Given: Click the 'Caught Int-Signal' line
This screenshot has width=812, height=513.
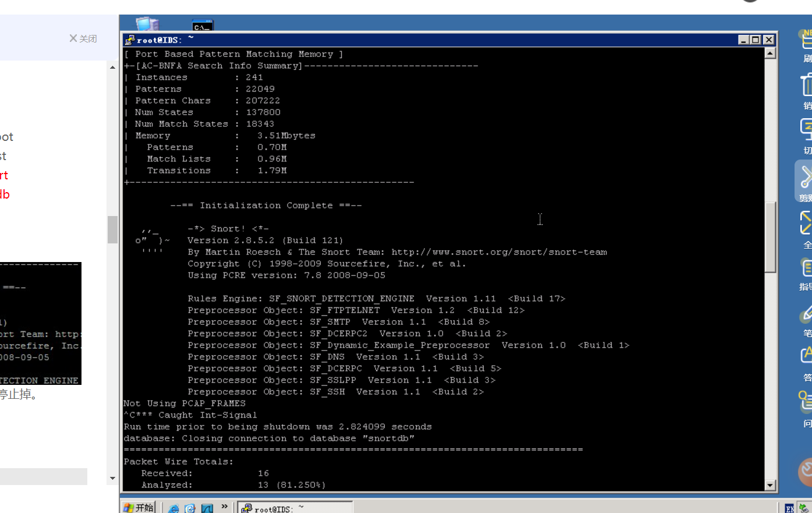Looking at the screenshot, I should (x=190, y=415).
